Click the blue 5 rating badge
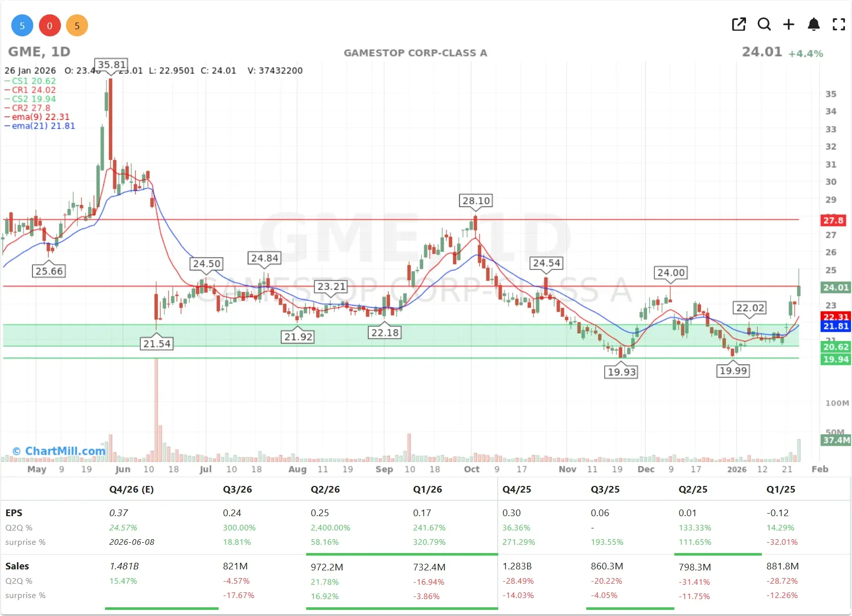852x616 pixels. (22, 25)
